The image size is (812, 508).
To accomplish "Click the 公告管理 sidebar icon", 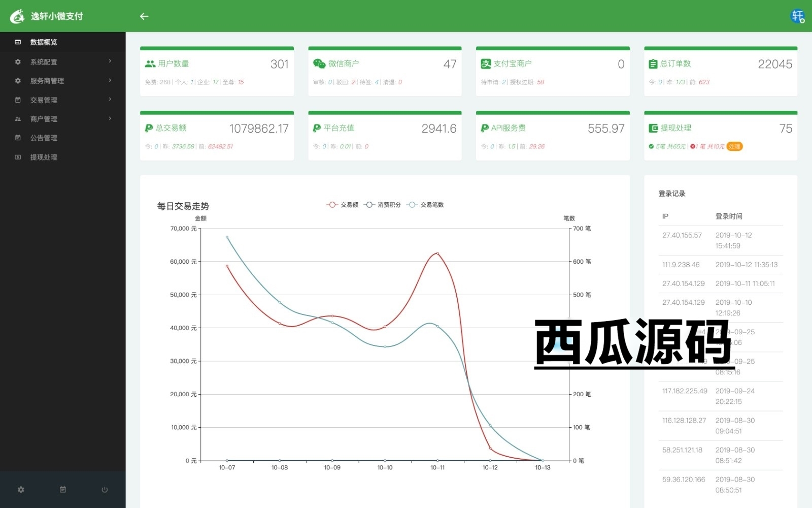I will [18, 138].
